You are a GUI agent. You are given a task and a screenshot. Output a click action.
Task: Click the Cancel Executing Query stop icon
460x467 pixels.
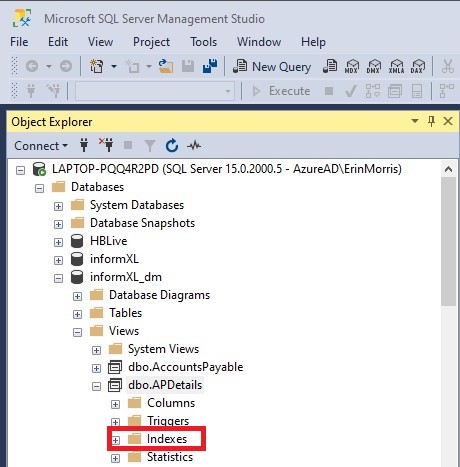point(329,91)
